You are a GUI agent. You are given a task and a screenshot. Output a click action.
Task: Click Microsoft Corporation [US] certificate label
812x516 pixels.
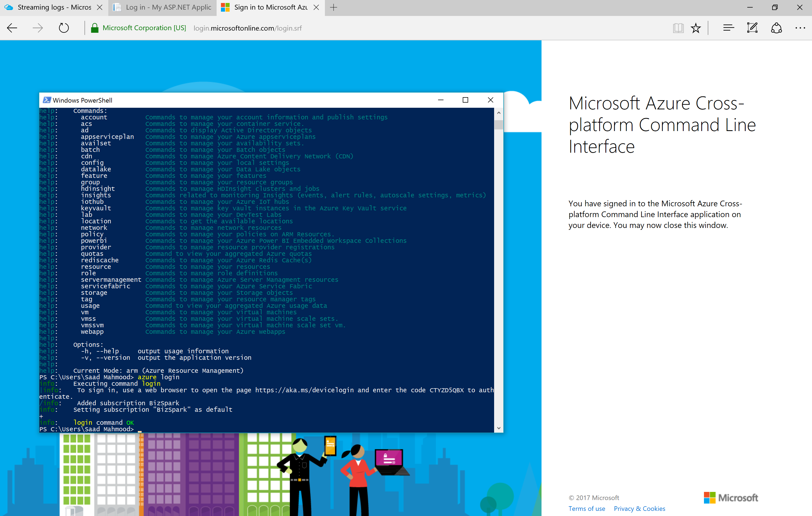[x=144, y=28]
